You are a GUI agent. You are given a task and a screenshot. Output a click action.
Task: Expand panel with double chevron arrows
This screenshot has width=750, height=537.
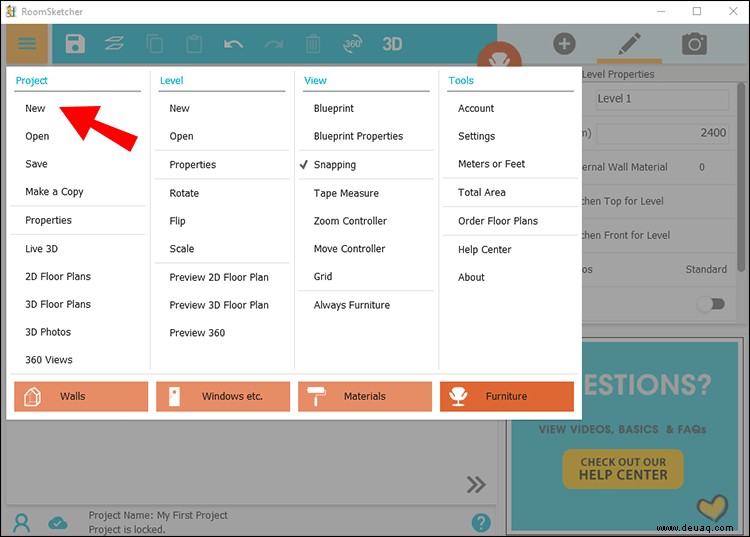click(476, 484)
